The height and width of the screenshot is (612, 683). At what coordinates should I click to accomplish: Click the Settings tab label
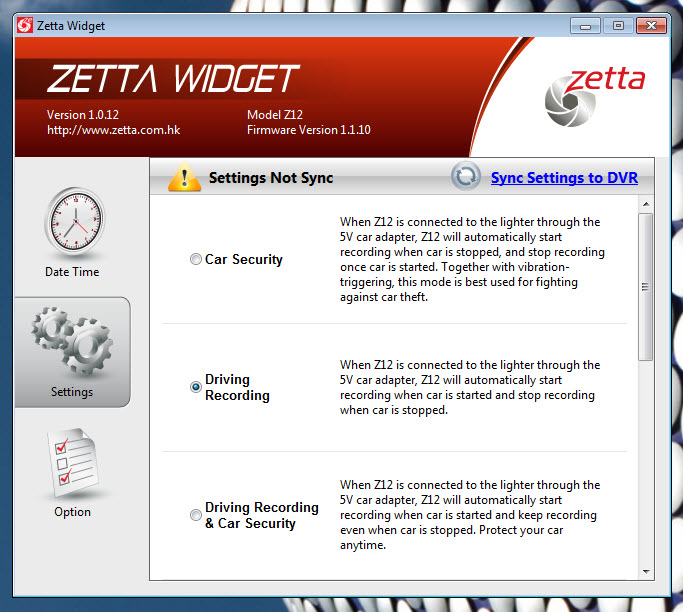point(72,392)
